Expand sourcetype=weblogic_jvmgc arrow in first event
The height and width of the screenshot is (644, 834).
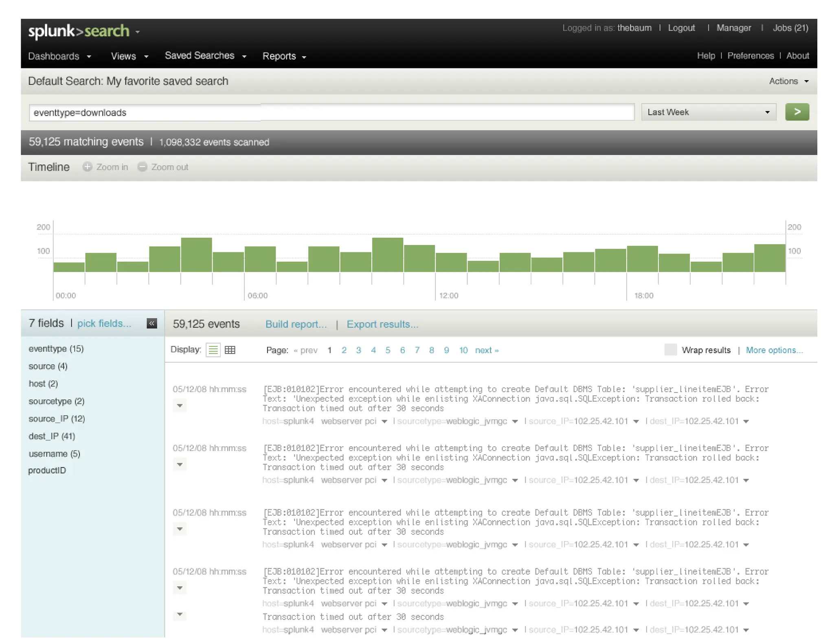515,422
